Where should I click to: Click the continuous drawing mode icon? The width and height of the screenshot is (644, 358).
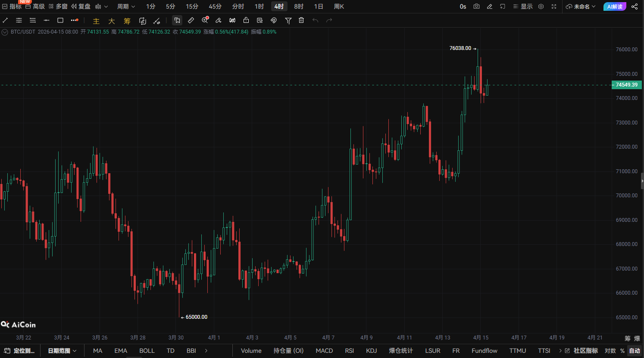[143, 21]
